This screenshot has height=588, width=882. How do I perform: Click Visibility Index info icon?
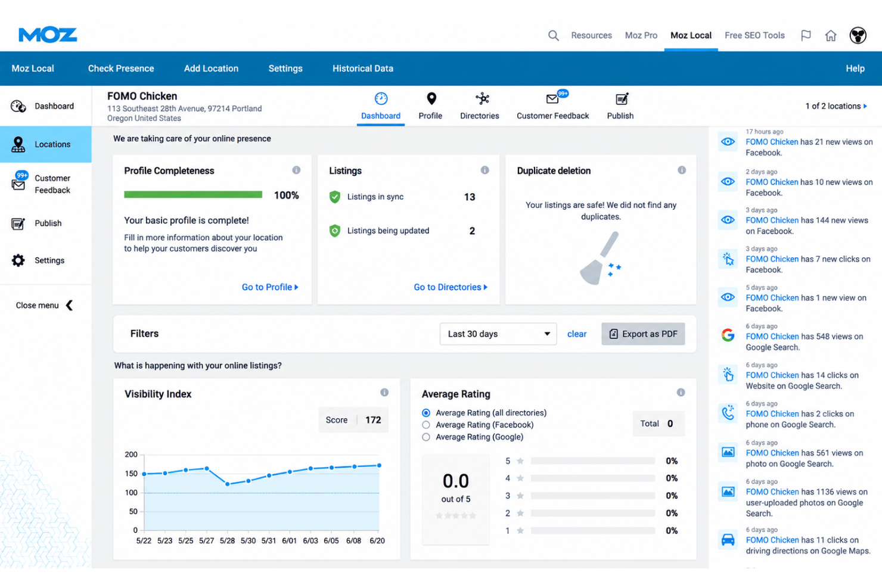coord(384,393)
